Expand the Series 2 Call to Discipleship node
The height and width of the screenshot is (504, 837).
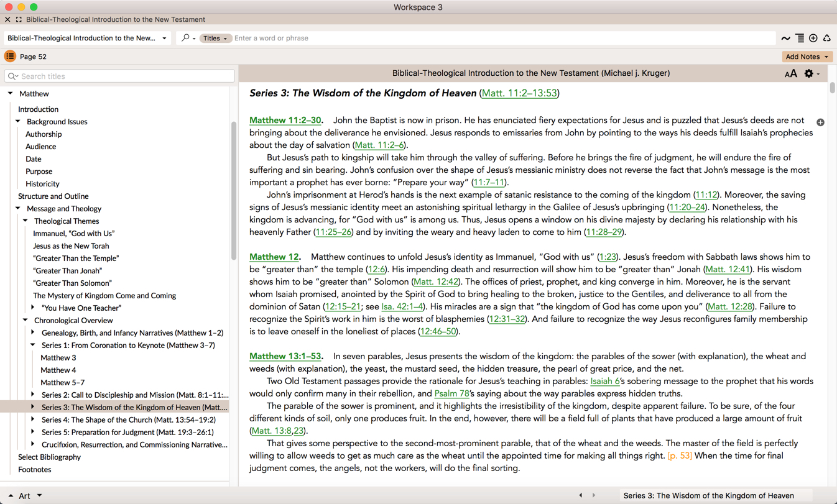[33, 395]
